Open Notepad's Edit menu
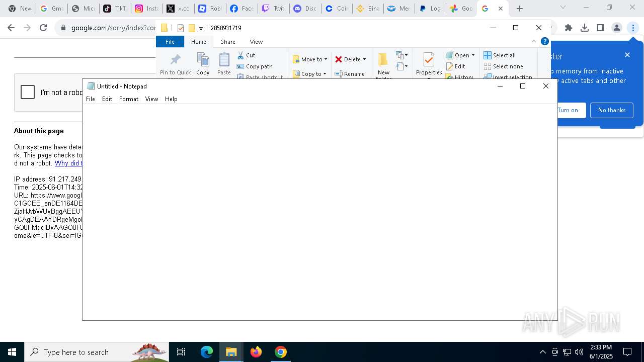Screen dimensions: 644x362 point(107,99)
